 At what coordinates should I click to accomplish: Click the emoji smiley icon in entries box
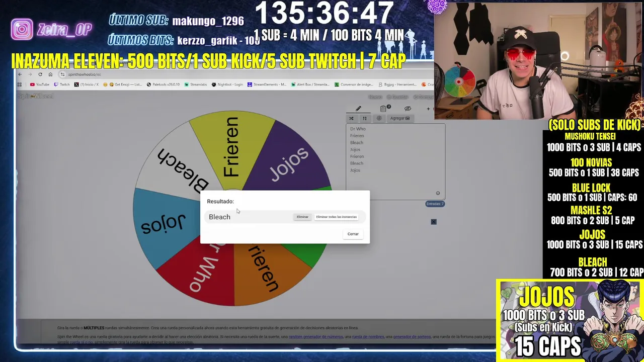(x=438, y=193)
